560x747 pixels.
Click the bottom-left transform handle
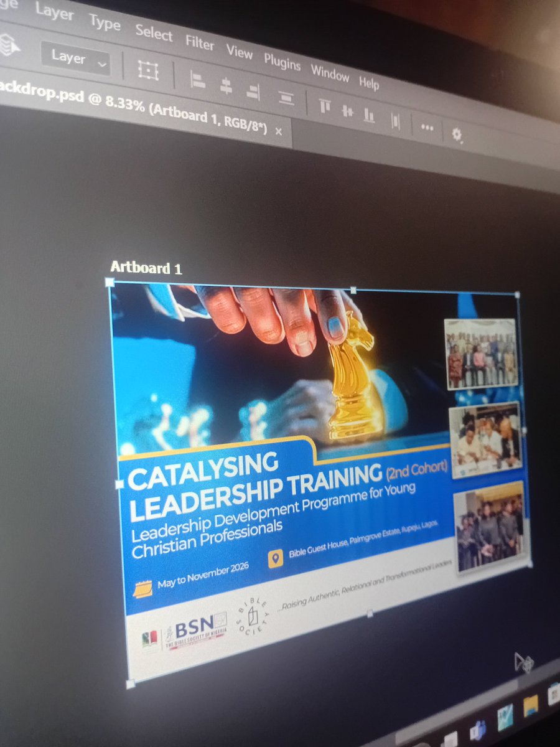(x=130, y=684)
